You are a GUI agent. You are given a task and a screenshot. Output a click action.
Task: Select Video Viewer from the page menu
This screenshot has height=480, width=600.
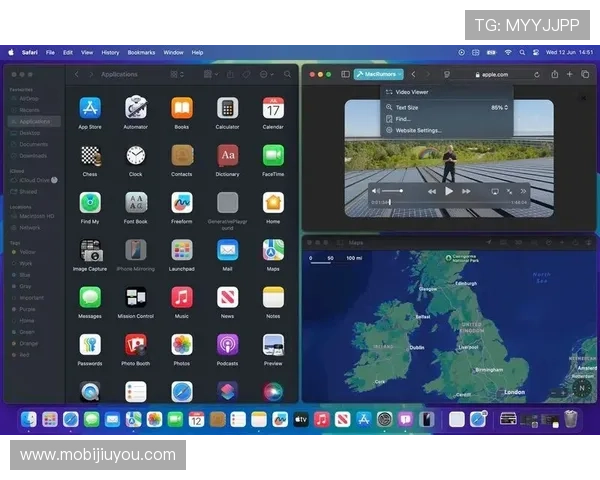(x=412, y=92)
